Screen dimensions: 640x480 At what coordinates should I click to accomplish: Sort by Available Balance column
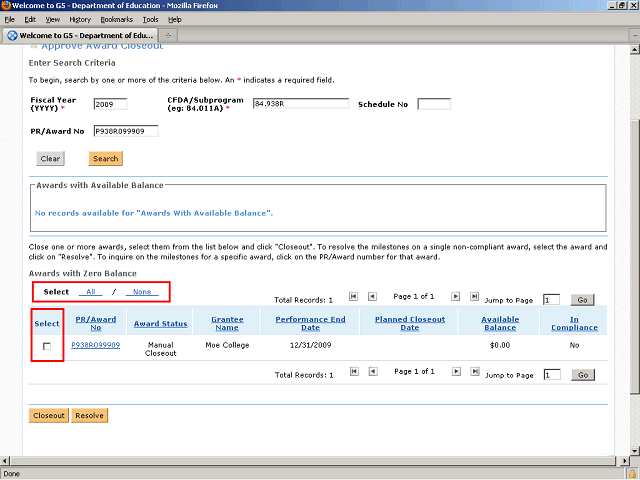tap(500, 324)
